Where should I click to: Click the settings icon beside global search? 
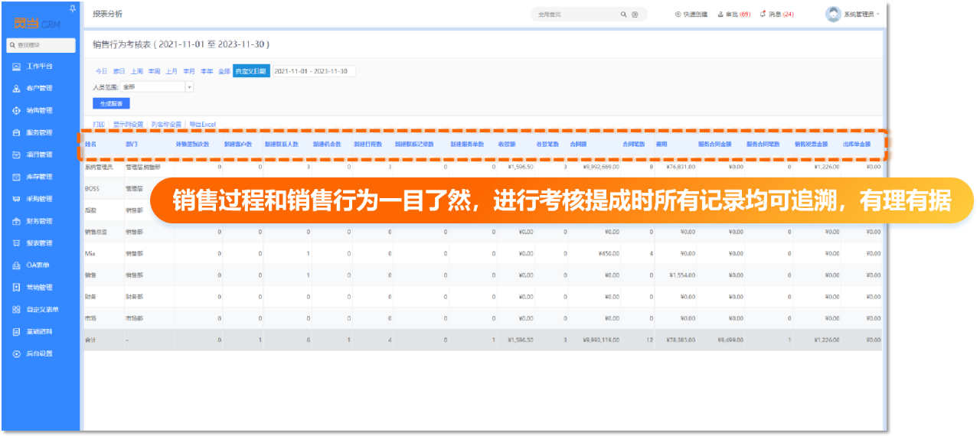click(x=635, y=15)
